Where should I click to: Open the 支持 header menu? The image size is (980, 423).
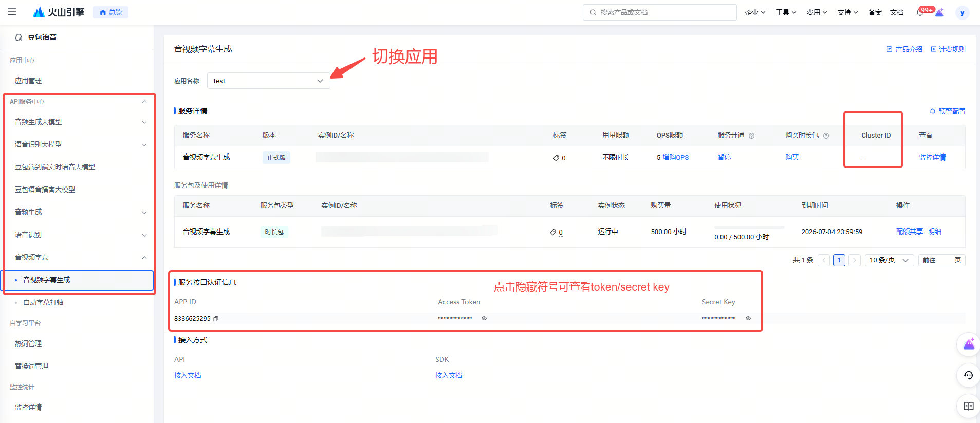[847, 12]
